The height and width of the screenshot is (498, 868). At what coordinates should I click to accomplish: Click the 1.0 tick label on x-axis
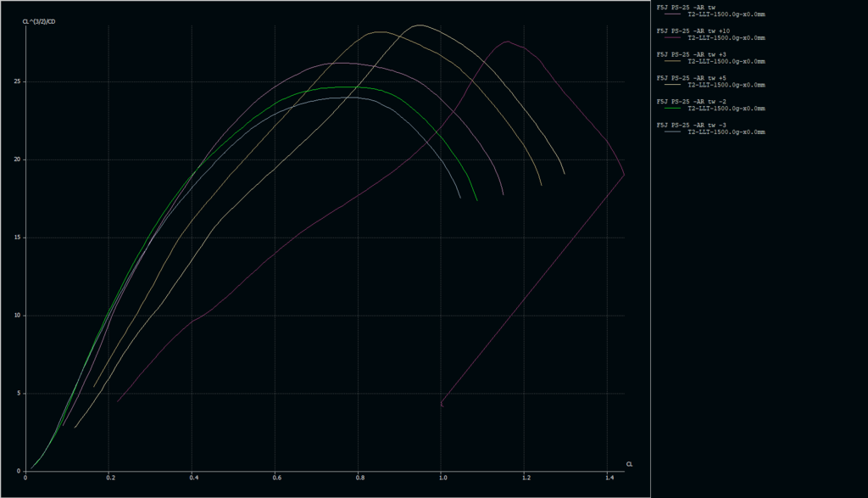point(442,479)
